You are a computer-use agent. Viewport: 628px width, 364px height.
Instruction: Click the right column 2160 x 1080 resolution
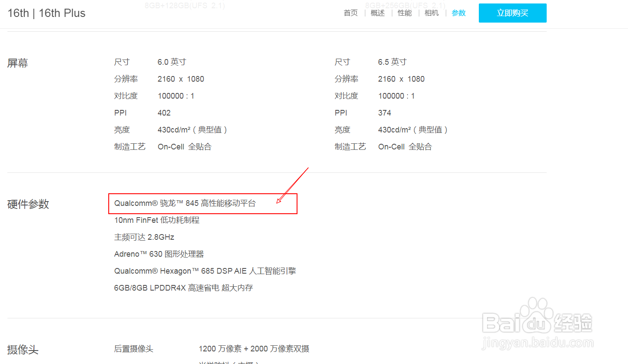[401, 79]
